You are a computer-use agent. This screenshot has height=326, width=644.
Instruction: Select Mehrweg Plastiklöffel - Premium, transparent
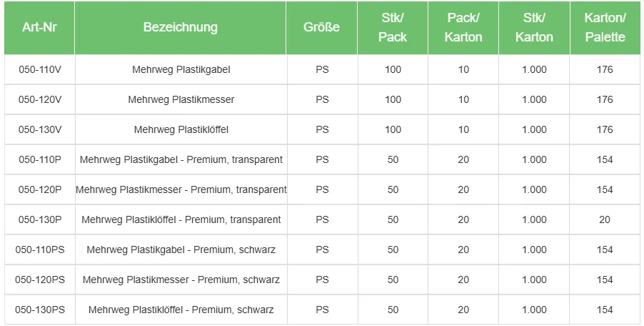pyautogui.click(x=181, y=219)
